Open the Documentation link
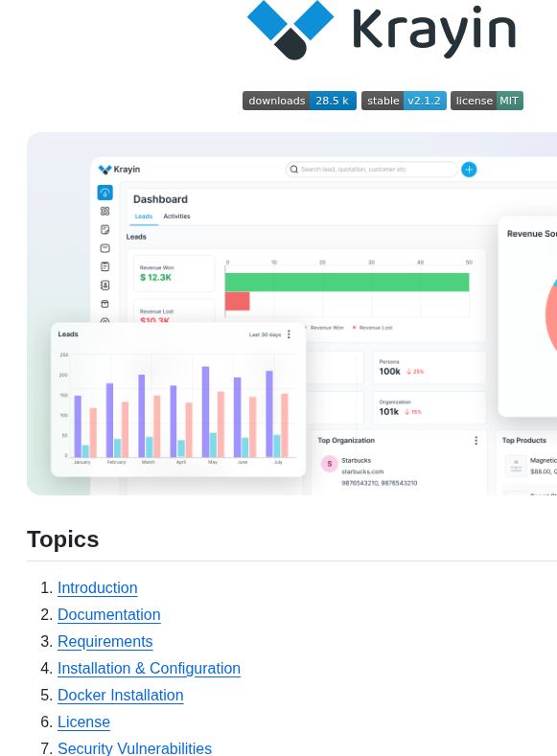Viewport: 557px width, 756px height. (109, 615)
